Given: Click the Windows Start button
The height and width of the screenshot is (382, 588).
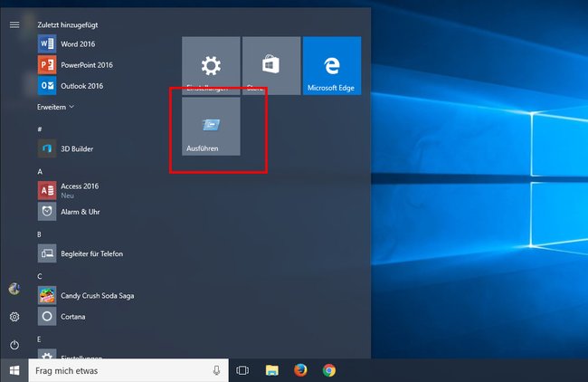Looking at the screenshot, I should coord(14,371).
